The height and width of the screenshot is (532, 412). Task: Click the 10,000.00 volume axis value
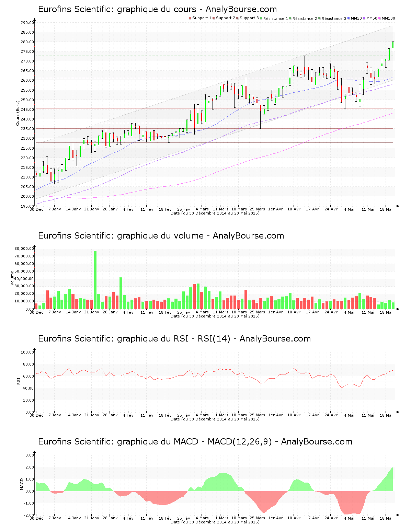pos(24,301)
